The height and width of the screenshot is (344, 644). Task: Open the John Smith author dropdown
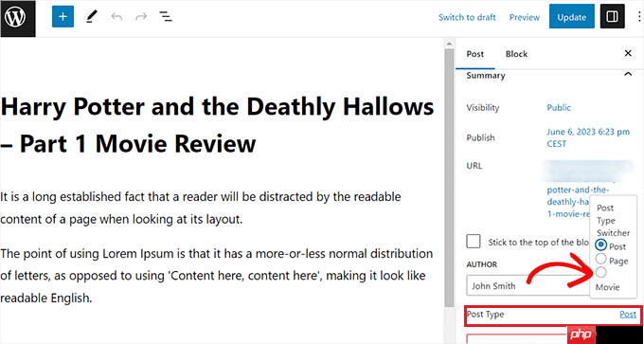point(528,285)
